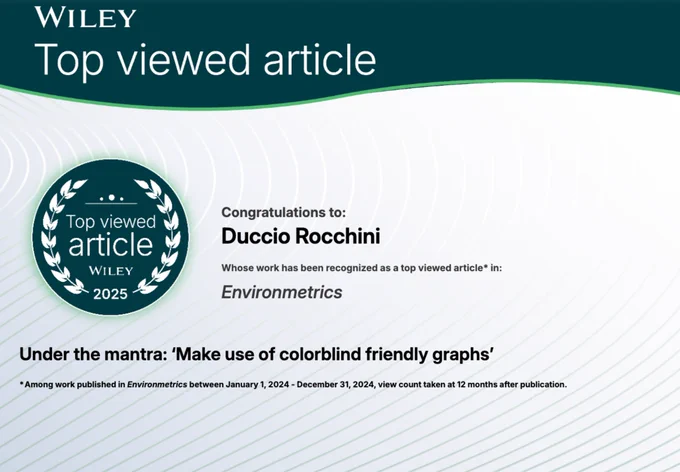Click the round Top viewed article 2025 badge
Screen dimensions: 680x472
point(111,237)
